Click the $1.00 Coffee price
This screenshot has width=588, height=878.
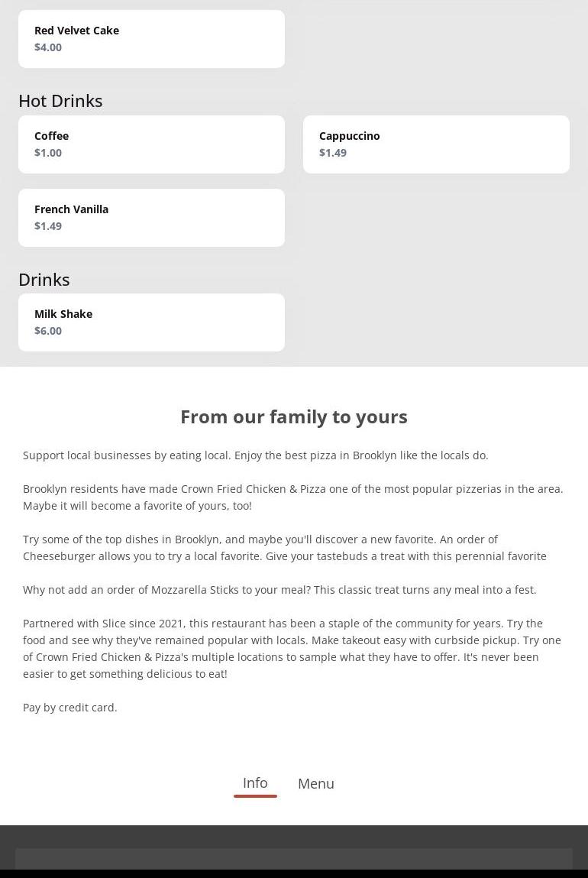point(48,153)
